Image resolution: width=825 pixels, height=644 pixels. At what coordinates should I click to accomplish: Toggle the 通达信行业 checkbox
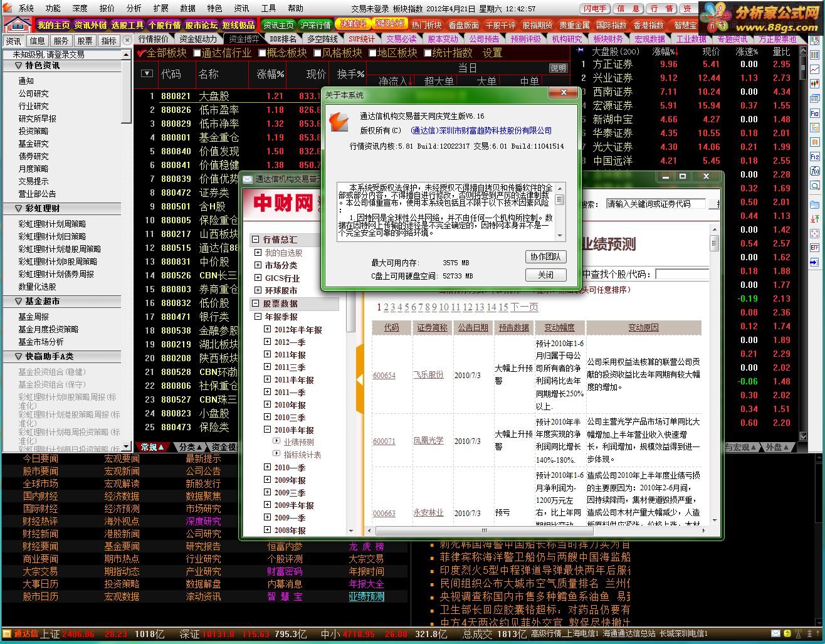197,53
